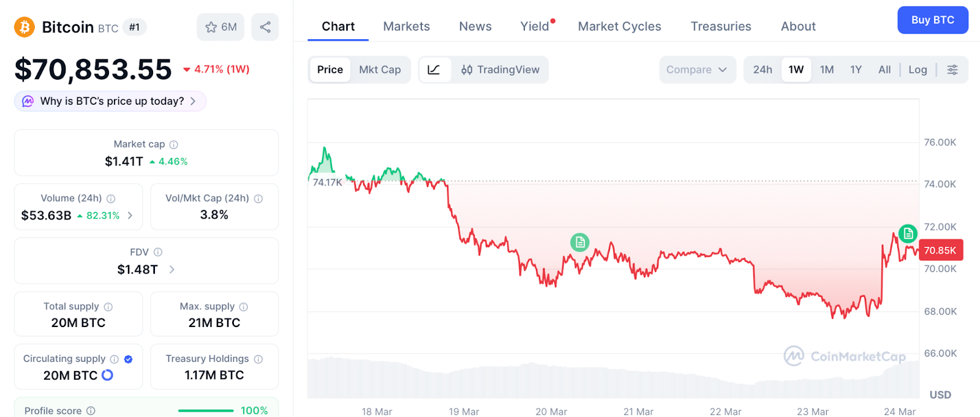This screenshot has width=980, height=417.
Task: Toggle the Log scale option
Action: [918, 70]
